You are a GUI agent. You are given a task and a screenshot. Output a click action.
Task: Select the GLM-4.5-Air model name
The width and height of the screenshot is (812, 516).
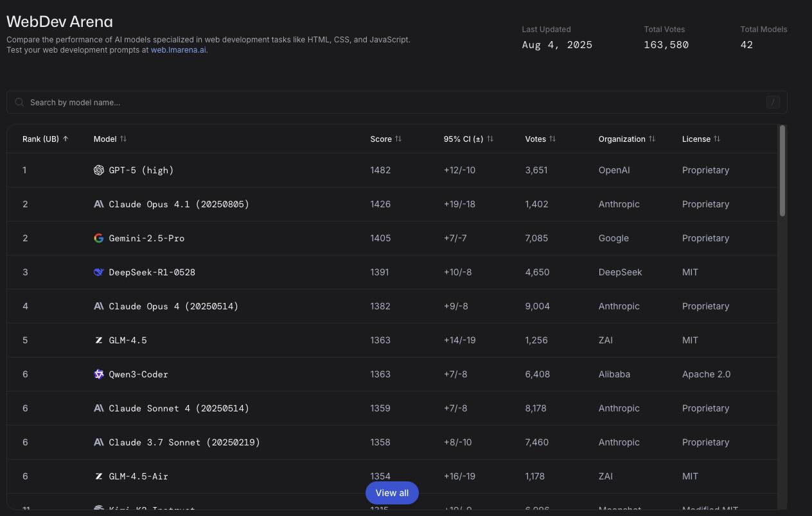point(139,476)
